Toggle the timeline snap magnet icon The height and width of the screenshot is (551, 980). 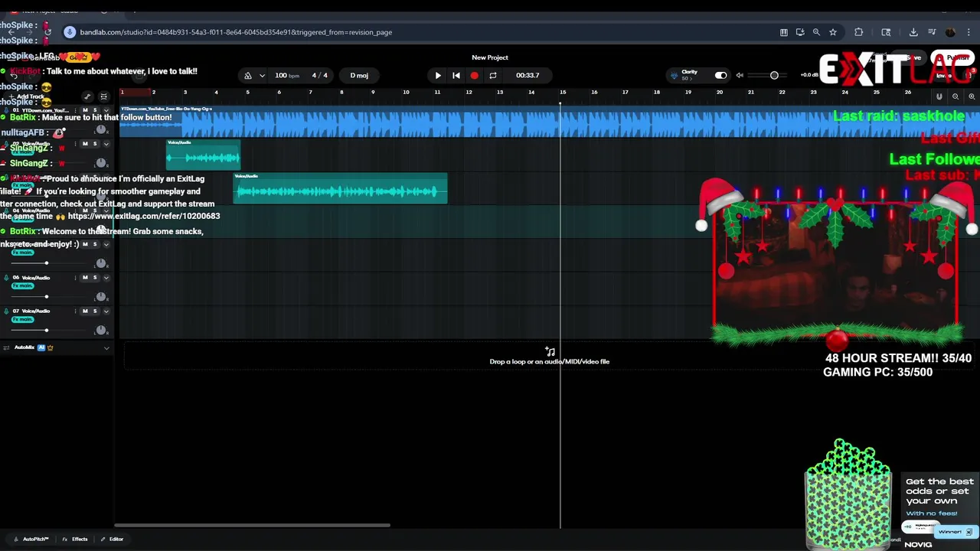tap(939, 96)
